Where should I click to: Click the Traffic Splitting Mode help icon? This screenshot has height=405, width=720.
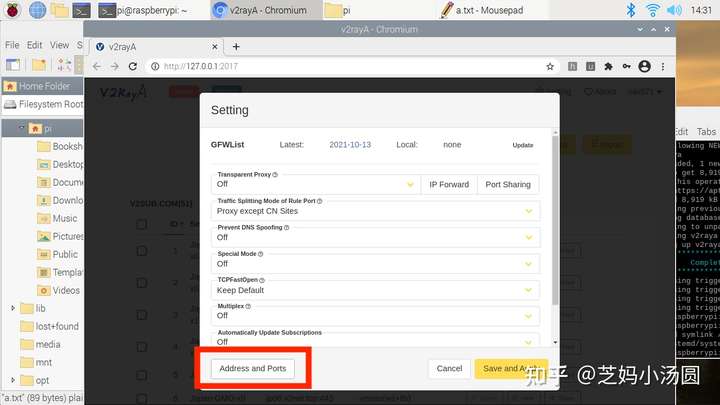[x=320, y=201]
